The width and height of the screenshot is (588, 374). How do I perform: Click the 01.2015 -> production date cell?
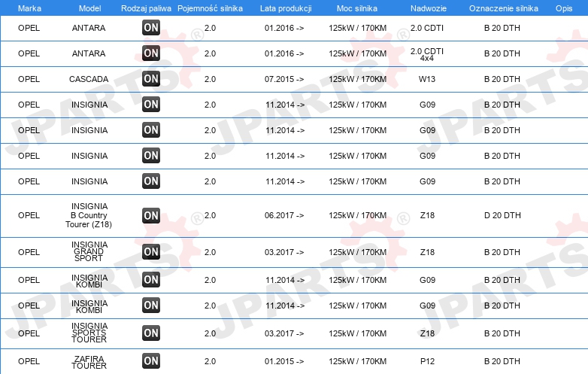pyautogui.click(x=284, y=361)
